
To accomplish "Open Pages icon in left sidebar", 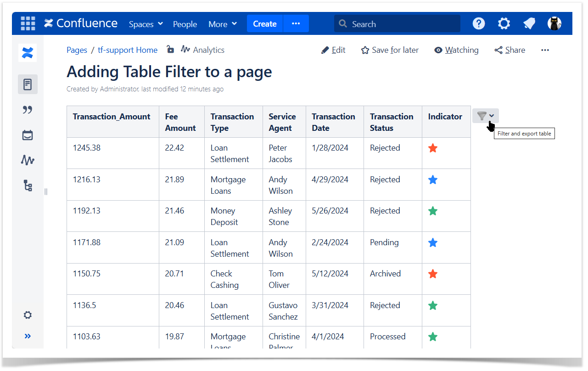I will click(x=28, y=84).
